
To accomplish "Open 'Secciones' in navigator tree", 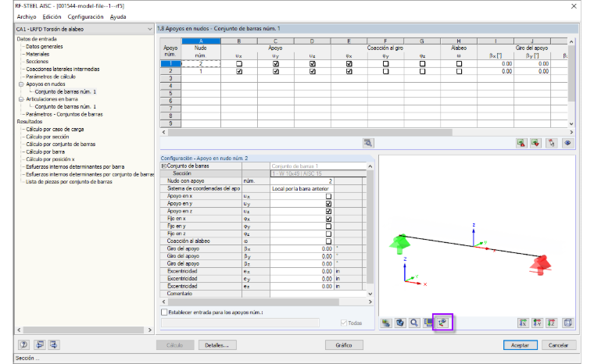I will [x=38, y=62].
